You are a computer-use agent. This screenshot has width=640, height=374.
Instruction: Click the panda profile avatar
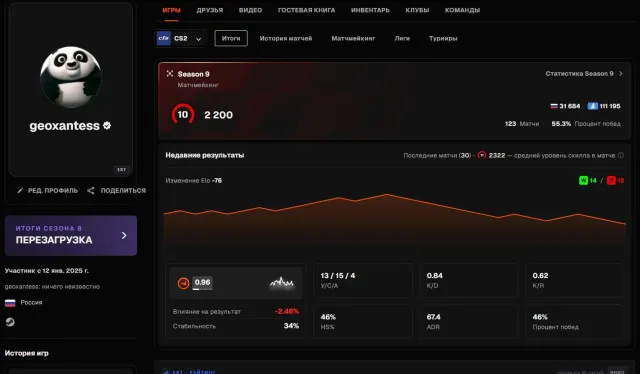tap(71, 77)
